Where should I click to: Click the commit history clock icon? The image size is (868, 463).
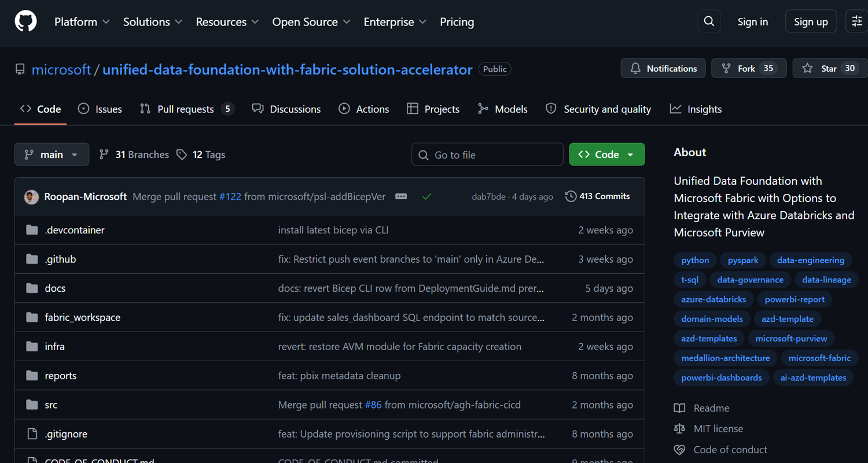[571, 196]
